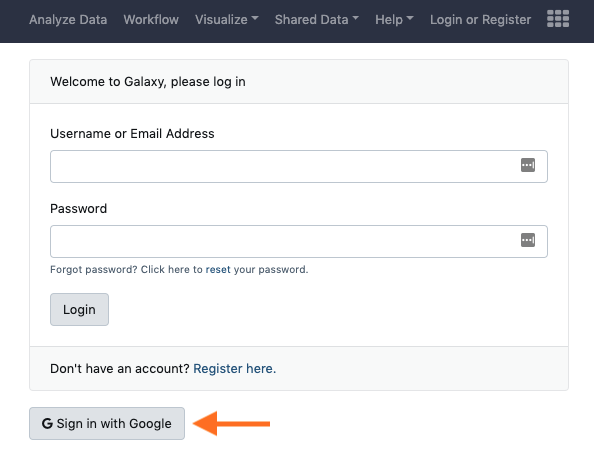Click the Password field label
The width and height of the screenshot is (594, 452).
[78, 209]
